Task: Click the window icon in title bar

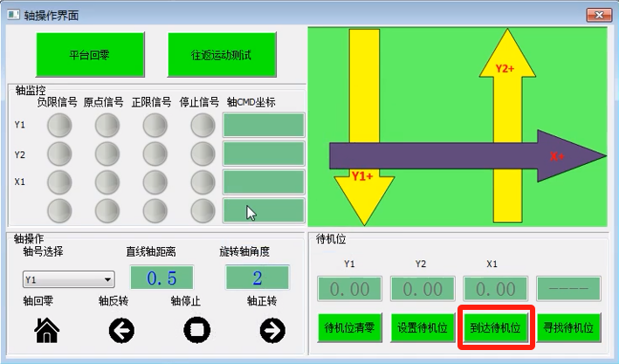Action: point(14,13)
